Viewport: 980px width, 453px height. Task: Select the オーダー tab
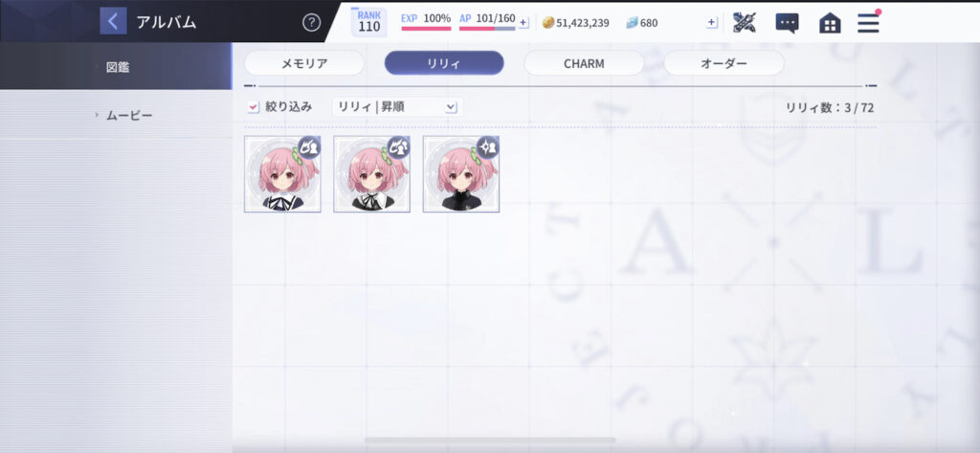tap(724, 63)
